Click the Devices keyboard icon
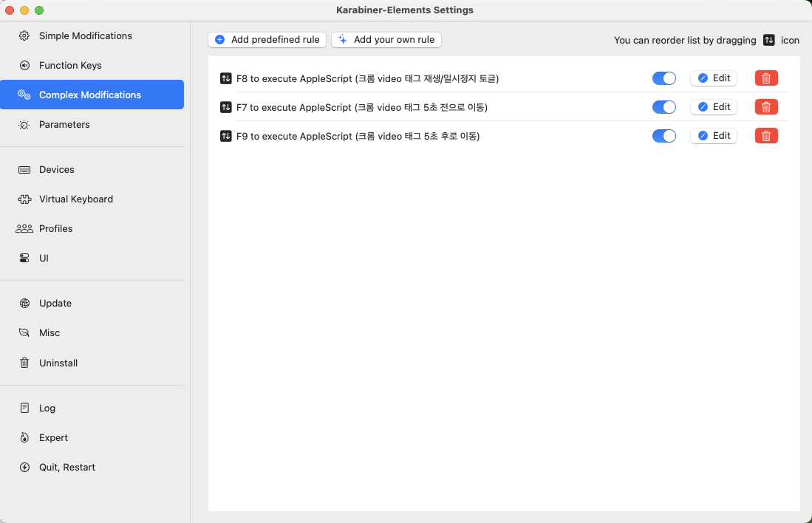 point(24,169)
